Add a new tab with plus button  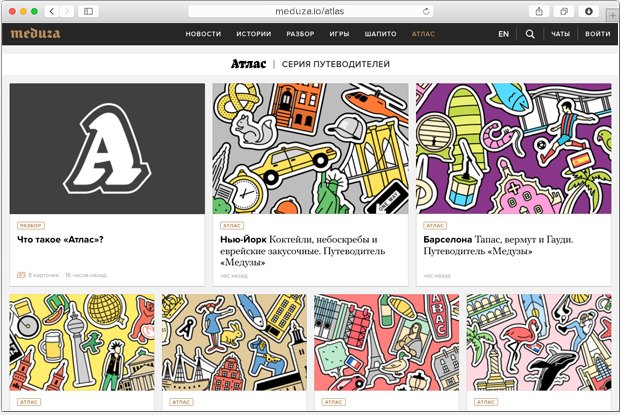(612, 16)
